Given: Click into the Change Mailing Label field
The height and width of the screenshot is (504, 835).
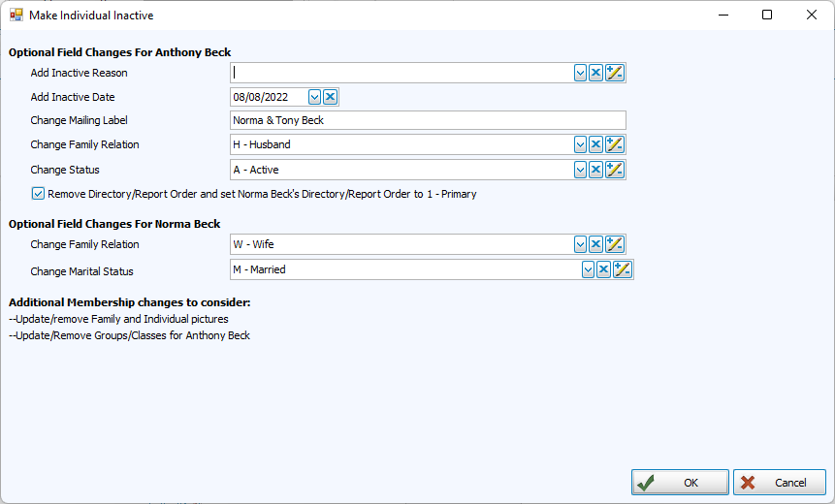Looking at the screenshot, I should (427, 120).
